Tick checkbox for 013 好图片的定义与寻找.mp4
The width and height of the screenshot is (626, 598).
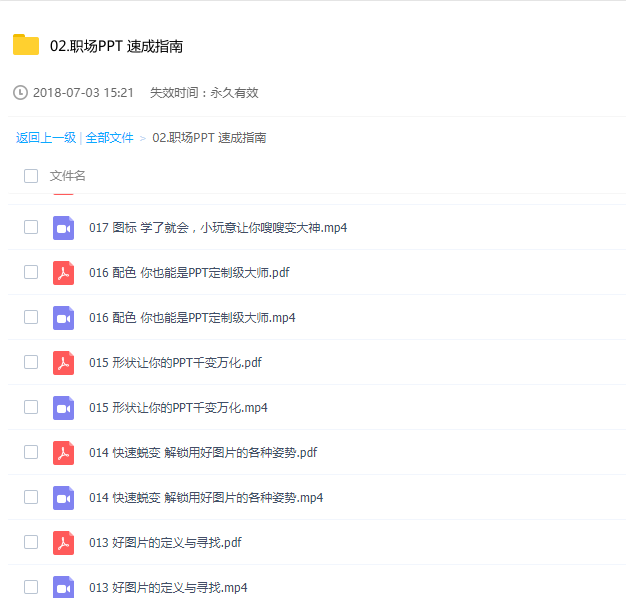(31, 587)
